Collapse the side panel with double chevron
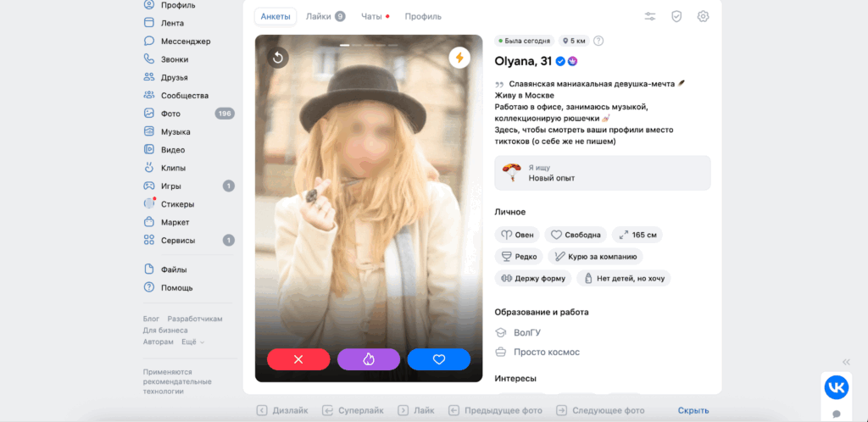Viewport: 868px width, 422px height. pyautogui.click(x=846, y=362)
